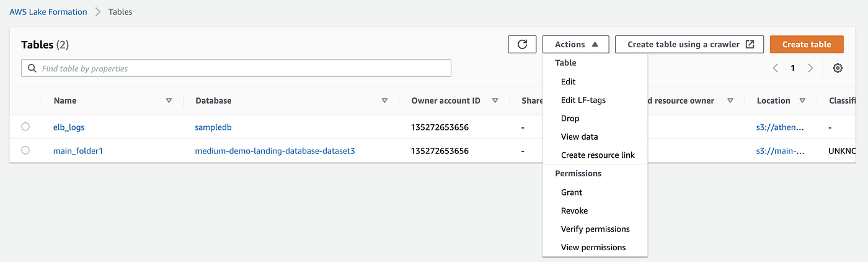Navigate to AWS Lake Formation breadcrumb

pos(48,12)
